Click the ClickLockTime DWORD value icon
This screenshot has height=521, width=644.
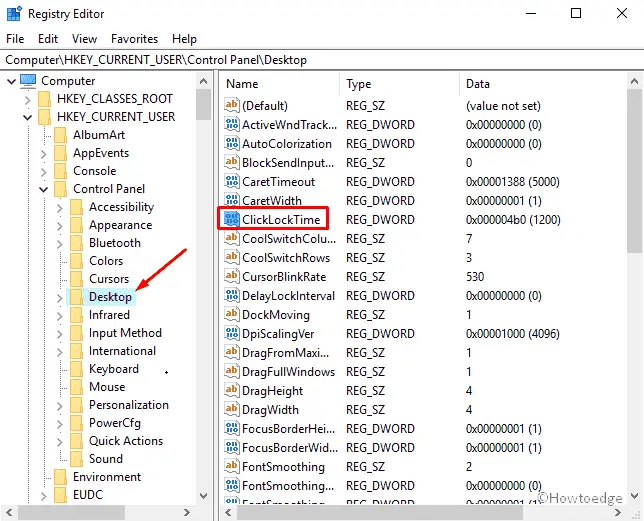click(x=232, y=219)
